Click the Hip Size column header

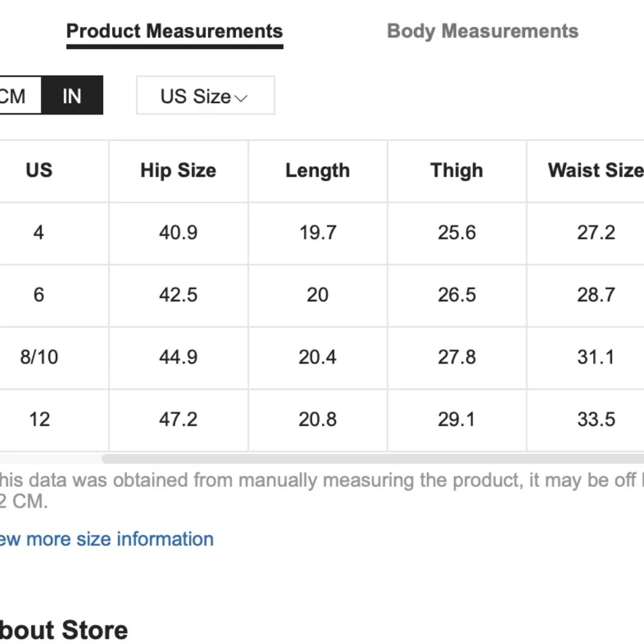pos(178,171)
